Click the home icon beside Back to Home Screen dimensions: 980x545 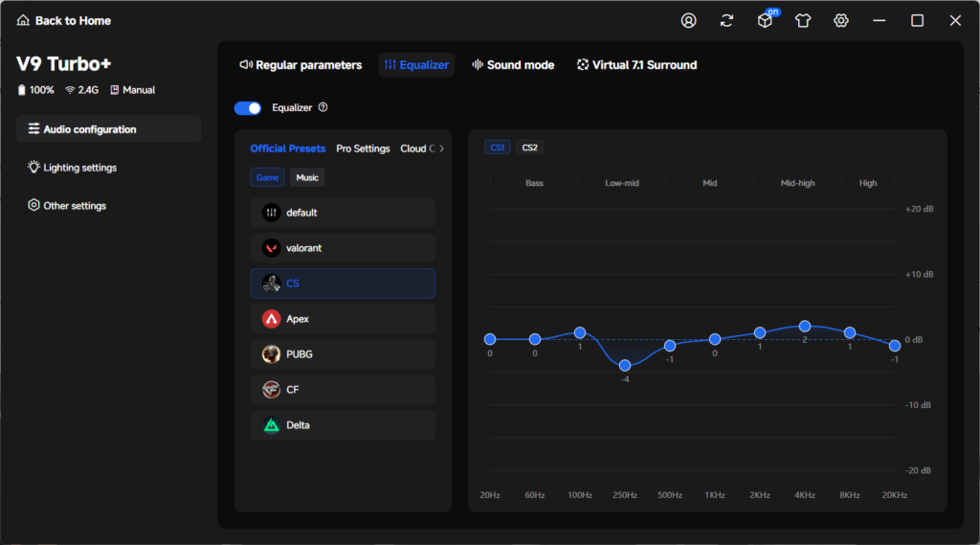click(x=23, y=21)
